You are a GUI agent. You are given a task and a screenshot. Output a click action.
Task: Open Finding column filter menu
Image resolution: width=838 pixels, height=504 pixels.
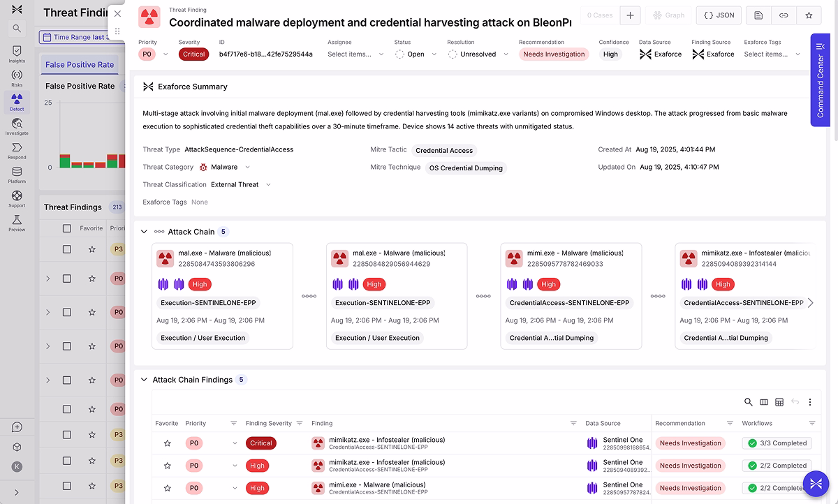pyautogui.click(x=573, y=423)
